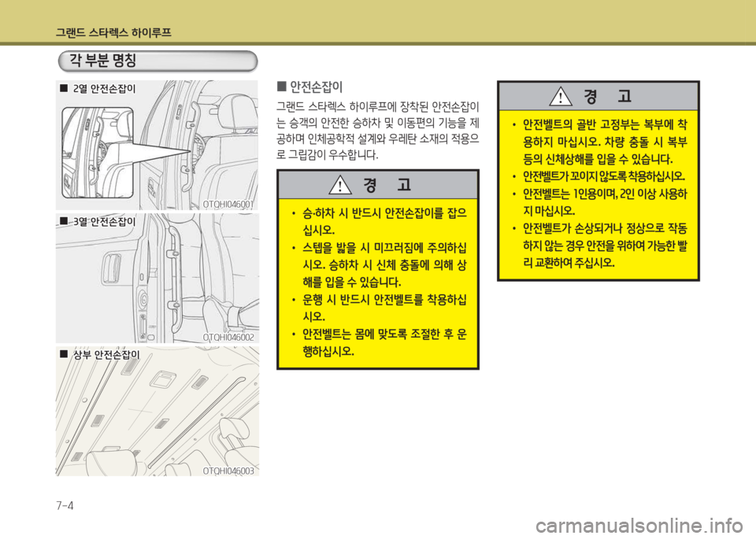Click the bullet 운행 시 반드시 안전벨트를 착용하십시오
Screen dimensions: 756x539
click(380, 308)
